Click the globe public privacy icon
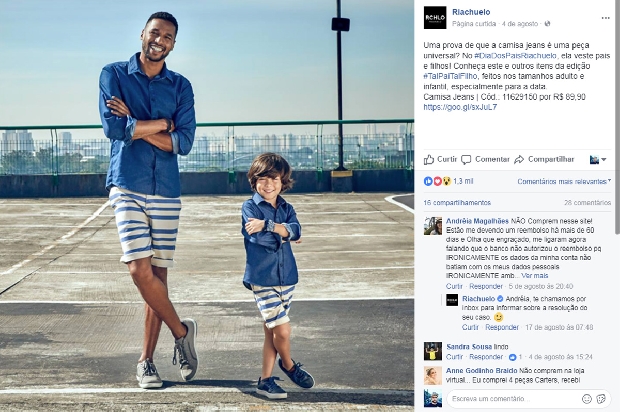The image size is (620, 412). coord(547,24)
